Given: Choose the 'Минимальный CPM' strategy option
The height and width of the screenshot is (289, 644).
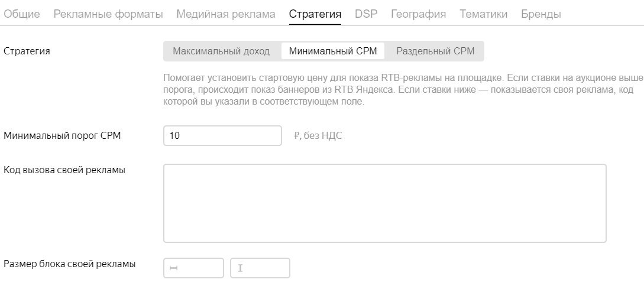Looking at the screenshot, I should click(x=333, y=51).
